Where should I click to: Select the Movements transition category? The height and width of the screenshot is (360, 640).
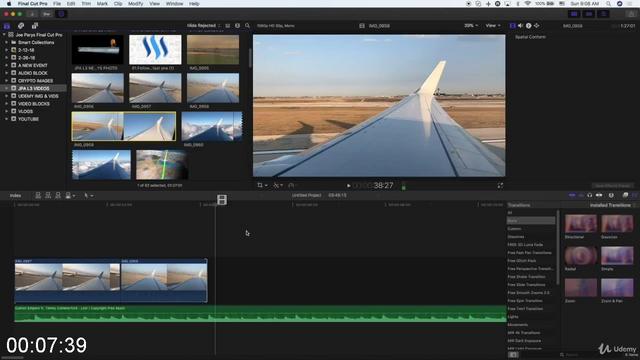pos(518,325)
